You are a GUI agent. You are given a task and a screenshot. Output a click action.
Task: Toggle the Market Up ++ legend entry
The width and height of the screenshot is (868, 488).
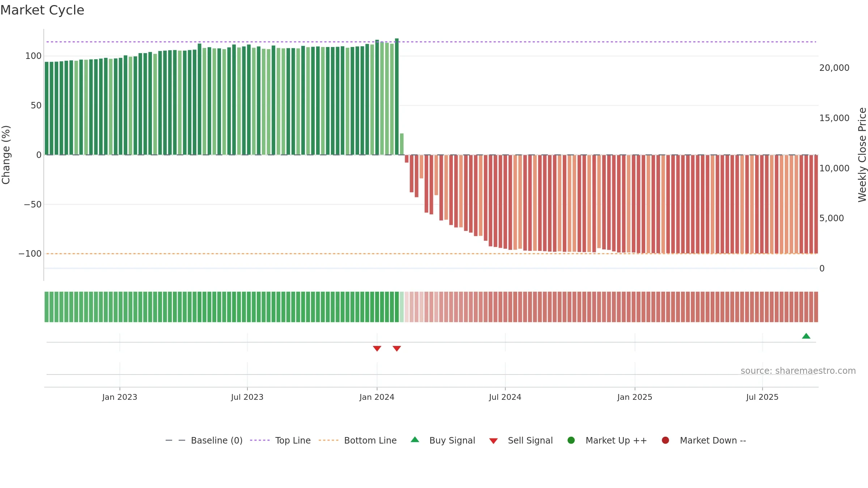click(607, 440)
